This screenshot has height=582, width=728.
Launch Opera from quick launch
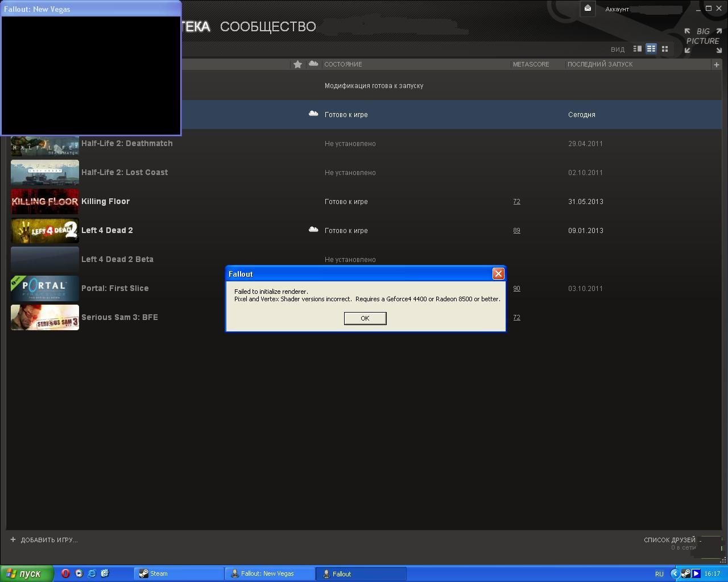click(x=65, y=573)
